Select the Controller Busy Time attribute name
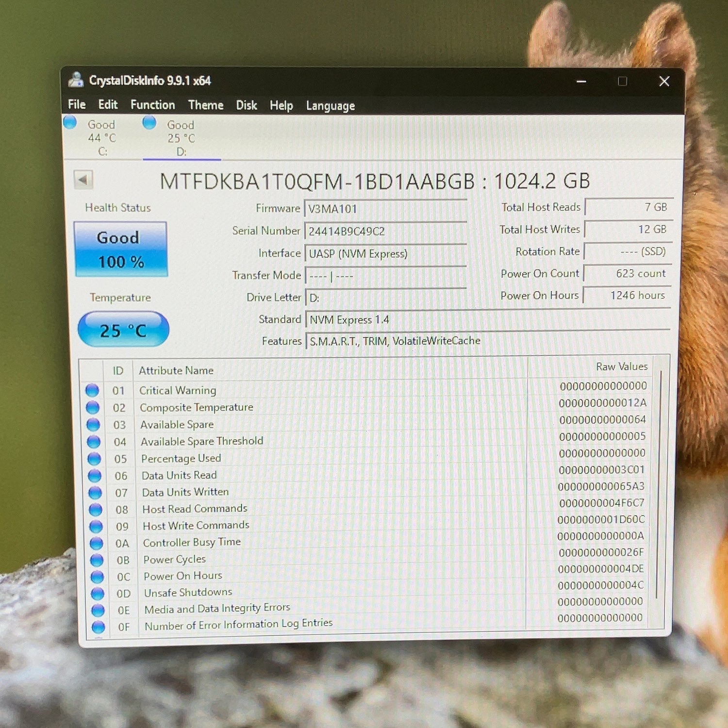This screenshot has width=728, height=728. [192, 542]
